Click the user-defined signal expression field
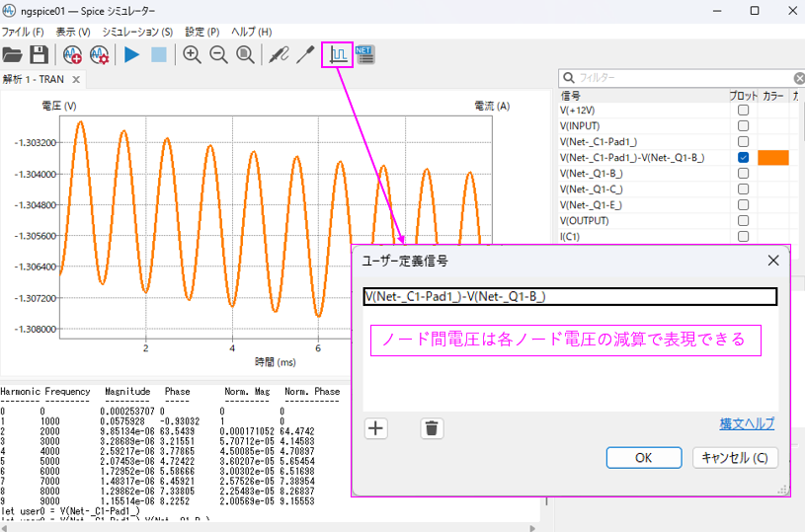805x532 pixels. pos(570,296)
